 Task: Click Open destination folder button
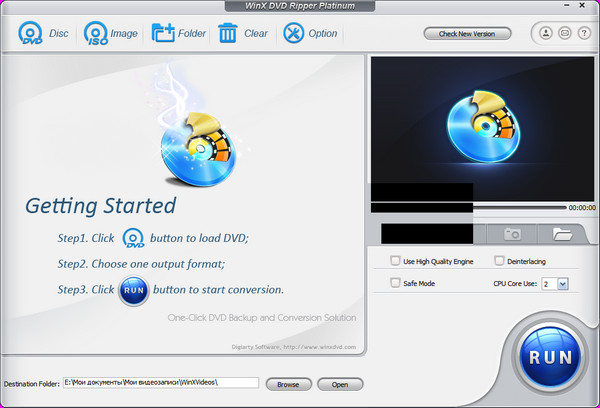click(340, 384)
